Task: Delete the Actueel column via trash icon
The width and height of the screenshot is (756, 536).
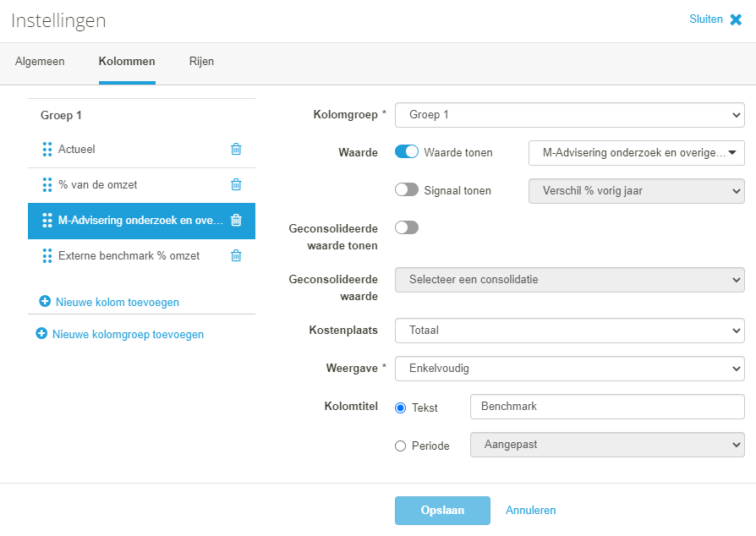Action: tap(236, 149)
